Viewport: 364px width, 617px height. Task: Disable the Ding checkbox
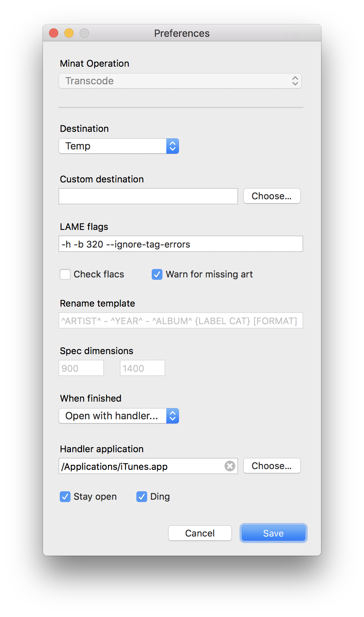[x=142, y=497]
